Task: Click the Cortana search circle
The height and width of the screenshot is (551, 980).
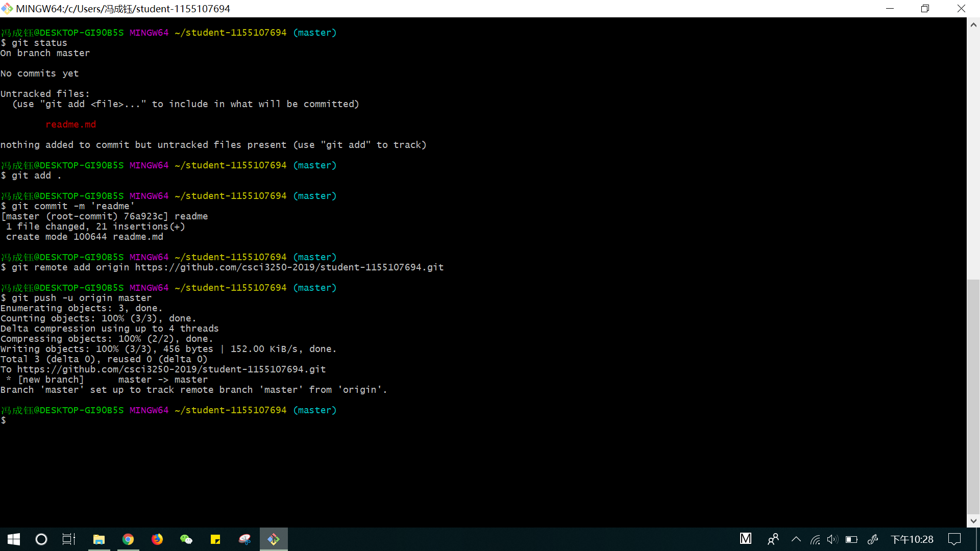Action: [41, 539]
